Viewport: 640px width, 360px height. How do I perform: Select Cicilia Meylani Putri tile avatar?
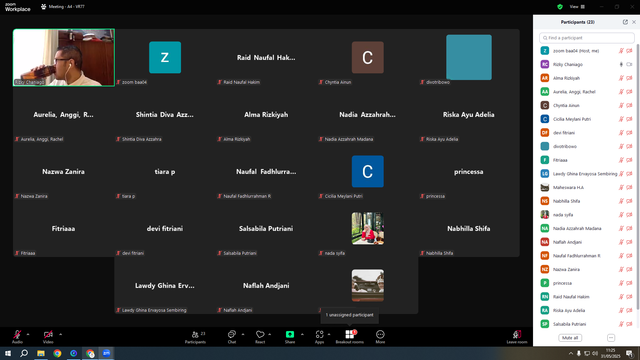pyautogui.click(x=367, y=171)
